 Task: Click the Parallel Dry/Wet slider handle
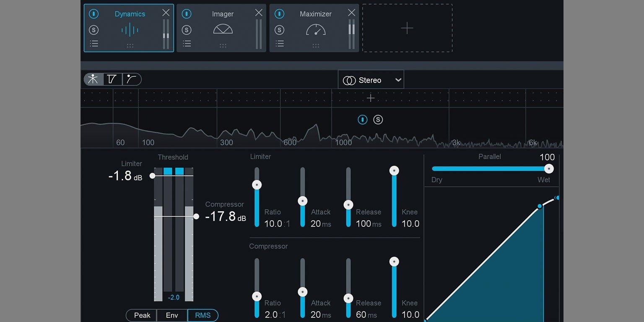click(548, 169)
